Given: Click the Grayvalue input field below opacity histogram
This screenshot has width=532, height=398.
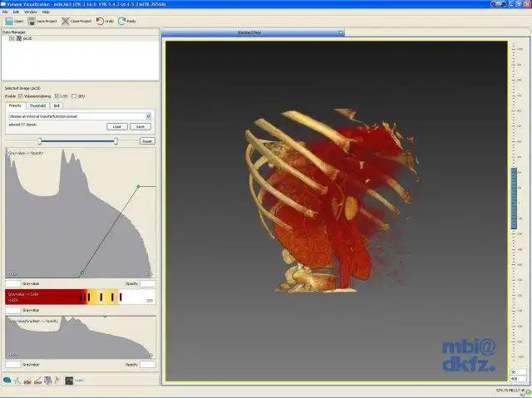Looking at the screenshot, I should click(x=13, y=283).
